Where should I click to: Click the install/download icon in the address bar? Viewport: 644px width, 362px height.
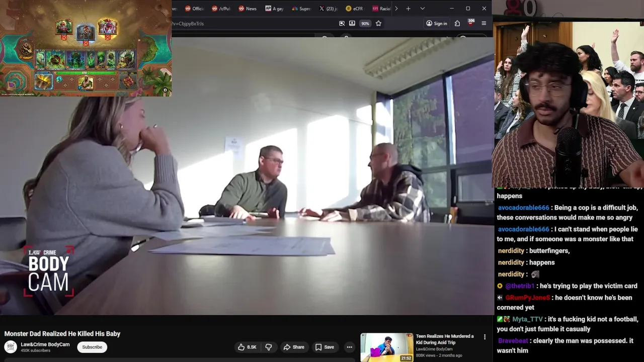pyautogui.click(x=352, y=23)
